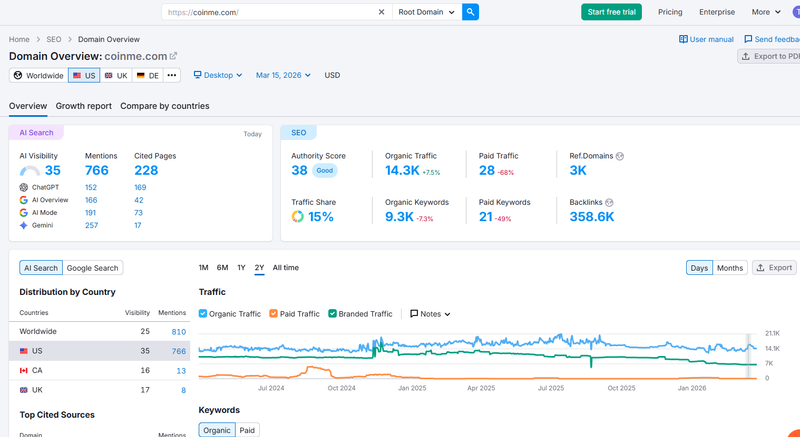Open the Desktop device dropdown
The height and width of the screenshot is (437, 800).
coord(218,75)
